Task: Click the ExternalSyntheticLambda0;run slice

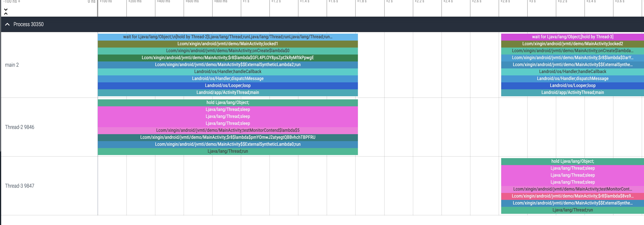Action: (x=227, y=144)
